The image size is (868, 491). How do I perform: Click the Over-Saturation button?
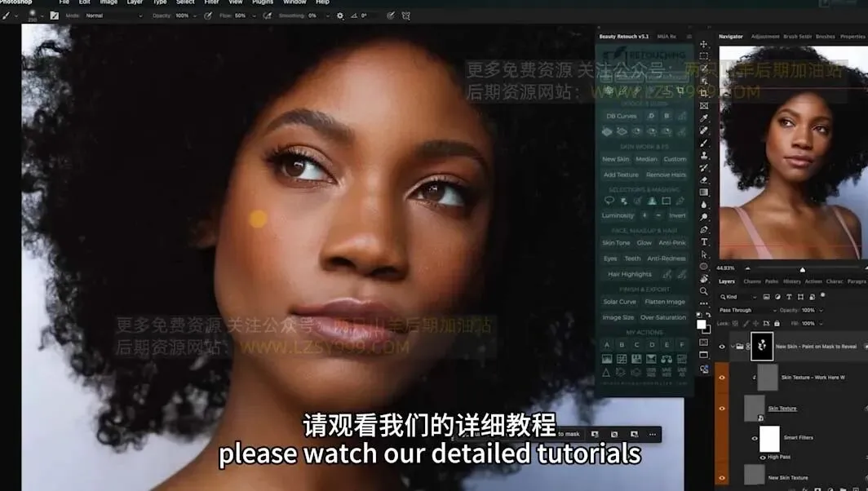pos(663,317)
